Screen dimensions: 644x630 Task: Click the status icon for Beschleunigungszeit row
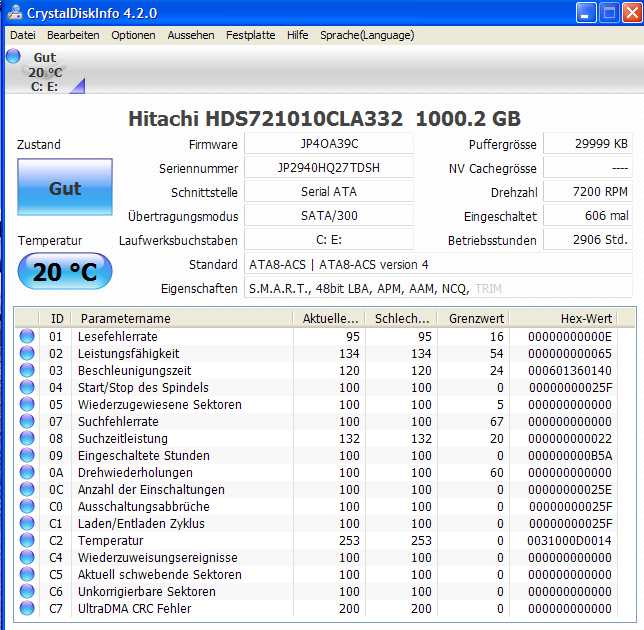pos(27,370)
